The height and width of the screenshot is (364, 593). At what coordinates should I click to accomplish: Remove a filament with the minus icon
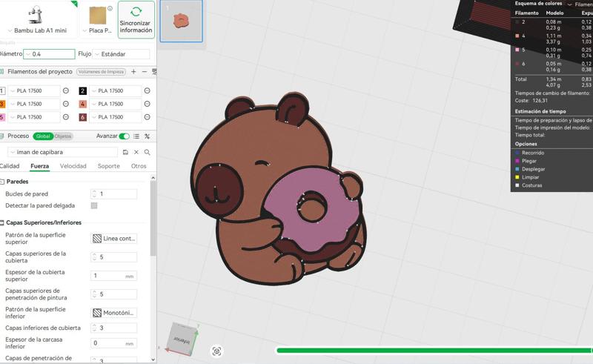pyautogui.click(x=145, y=71)
